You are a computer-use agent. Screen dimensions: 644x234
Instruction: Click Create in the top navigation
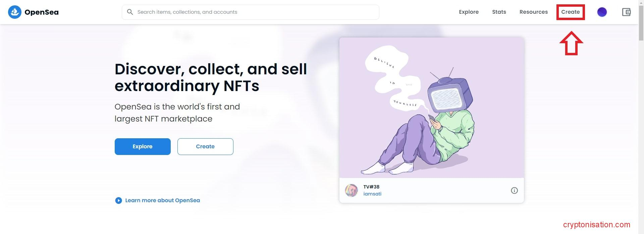(x=570, y=12)
